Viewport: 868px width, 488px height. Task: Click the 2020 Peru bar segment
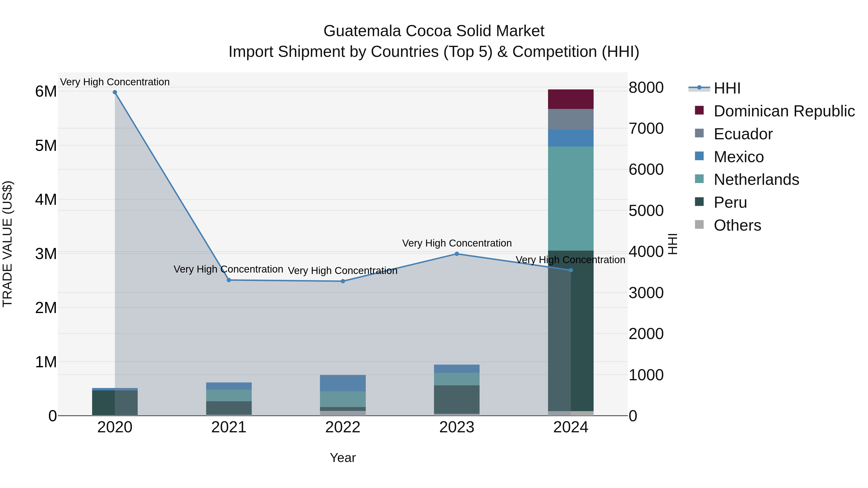coord(115,403)
